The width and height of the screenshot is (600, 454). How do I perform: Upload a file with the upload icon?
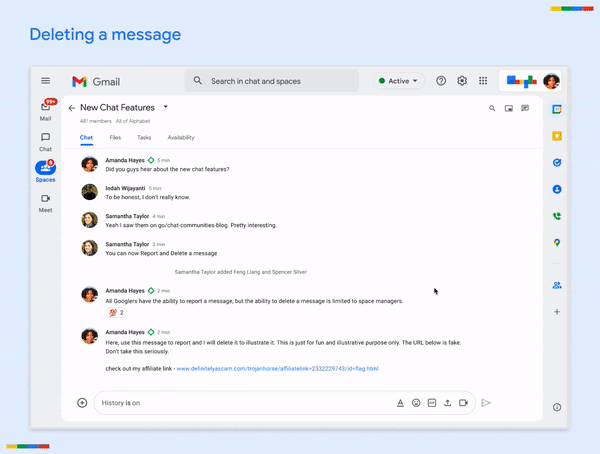tap(447, 403)
